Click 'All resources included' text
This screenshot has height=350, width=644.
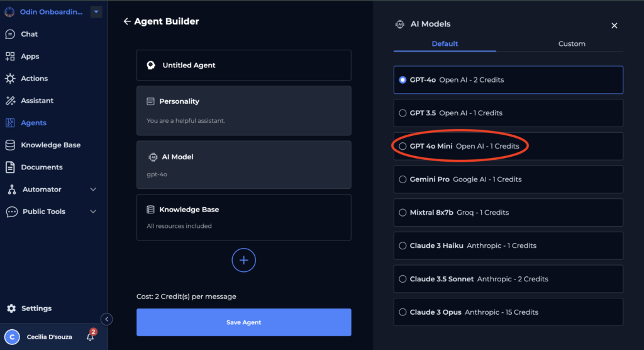point(179,226)
